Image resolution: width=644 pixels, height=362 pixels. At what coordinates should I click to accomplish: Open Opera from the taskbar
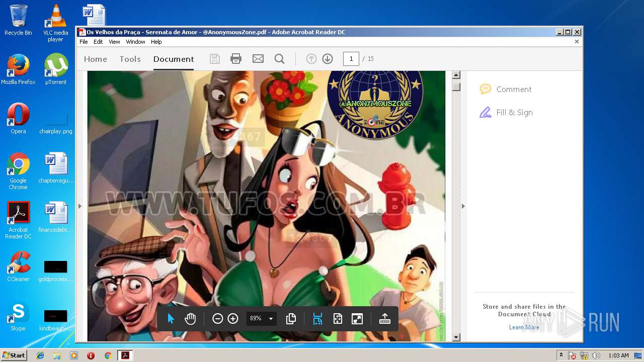tap(91, 355)
